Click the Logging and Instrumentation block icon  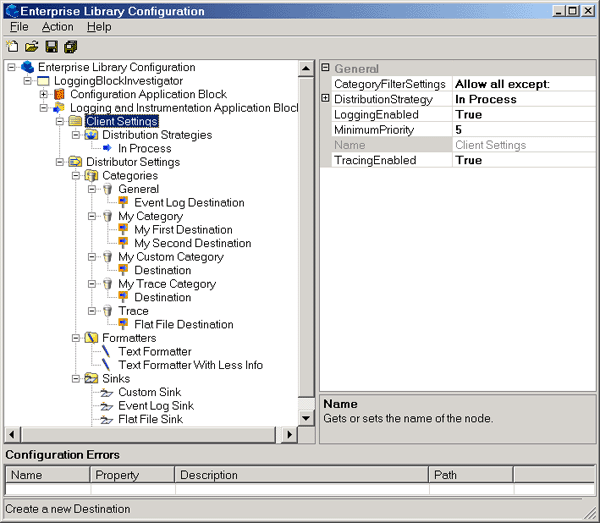[x=59, y=108]
